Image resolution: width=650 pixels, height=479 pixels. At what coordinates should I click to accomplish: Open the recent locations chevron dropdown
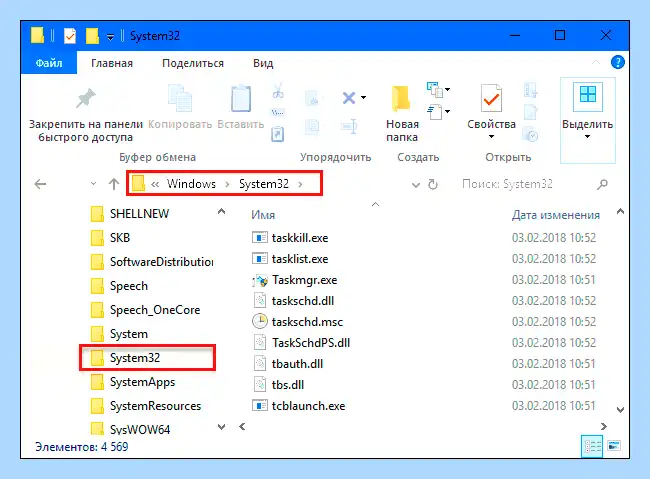(x=94, y=183)
